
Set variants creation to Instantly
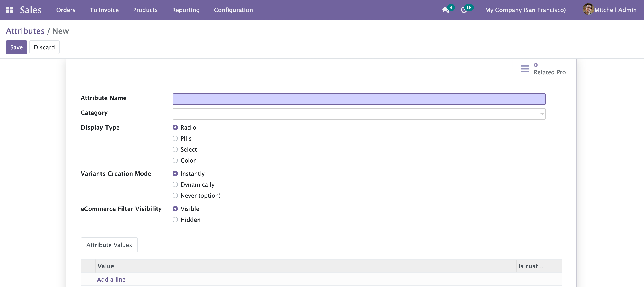click(175, 173)
